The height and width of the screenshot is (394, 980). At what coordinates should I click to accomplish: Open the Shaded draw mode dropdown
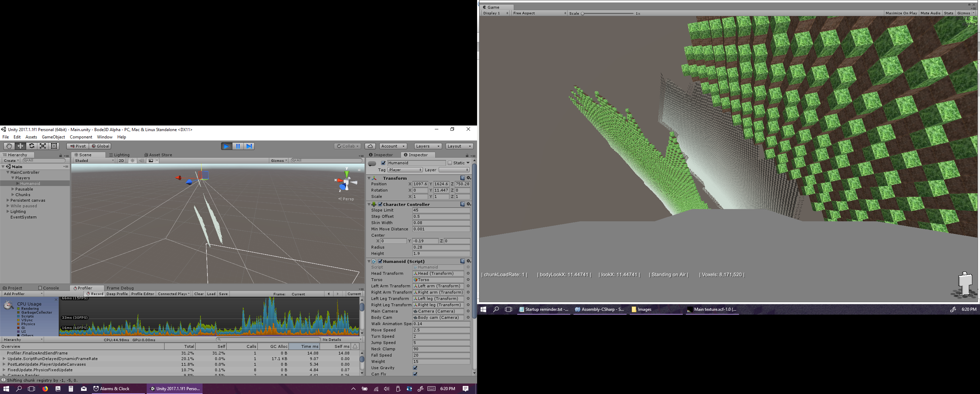click(x=94, y=161)
